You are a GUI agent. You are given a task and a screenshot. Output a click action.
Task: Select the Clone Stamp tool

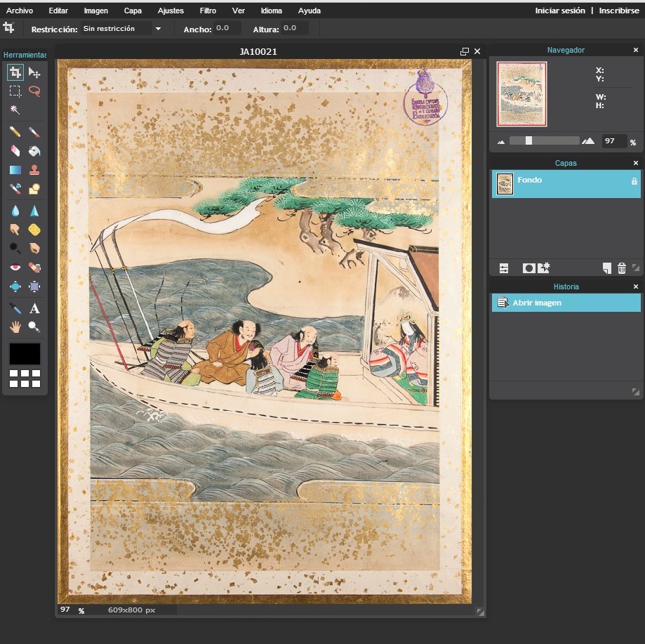pyautogui.click(x=34, y=169)
